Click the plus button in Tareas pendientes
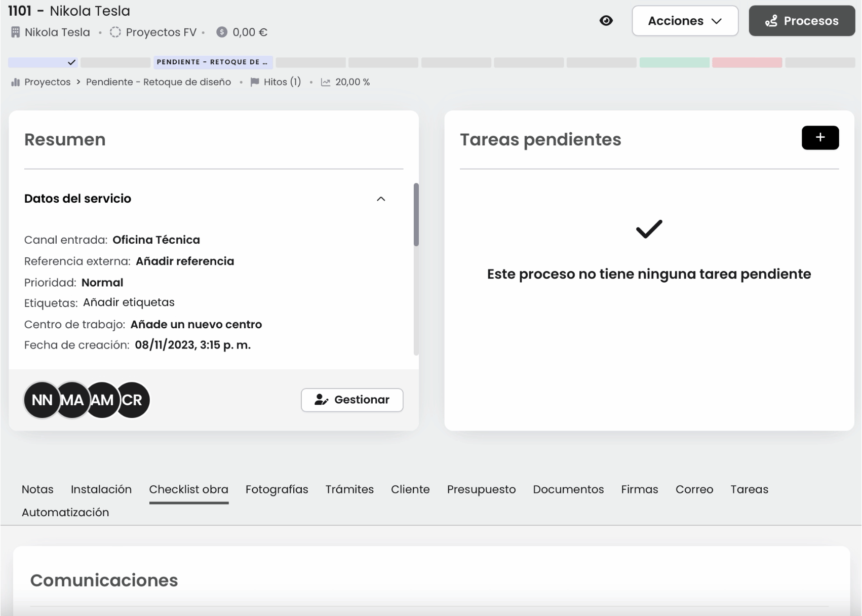The width and height of the screenshot is (862, 616). (x=820, y=138)
